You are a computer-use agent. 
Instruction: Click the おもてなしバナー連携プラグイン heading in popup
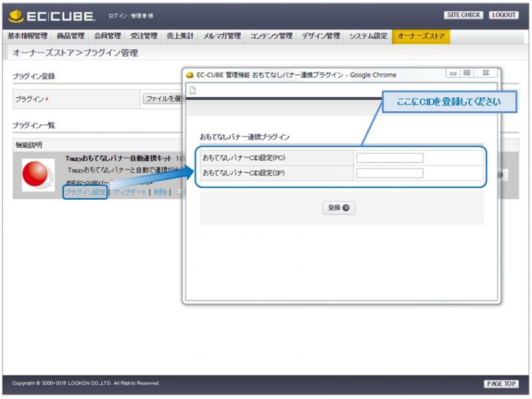tap(244, 137)
